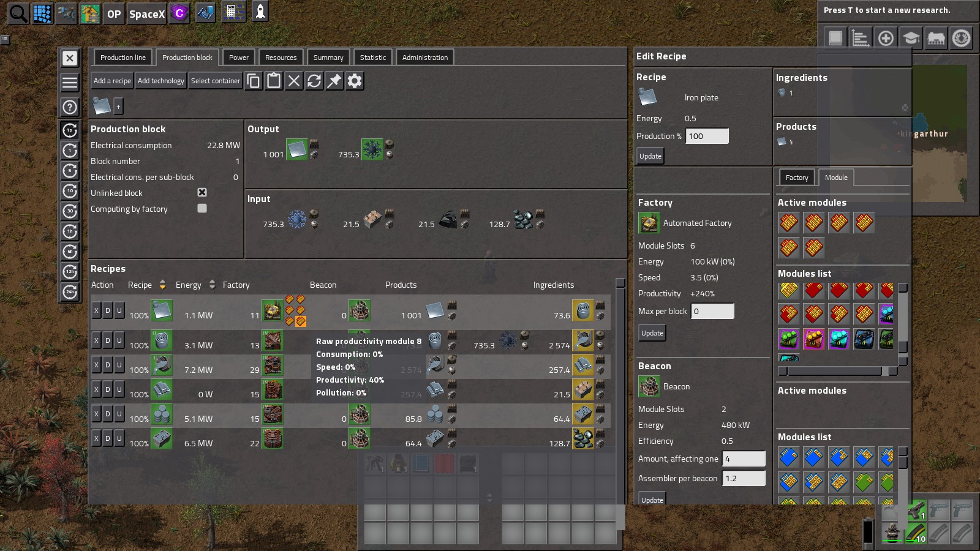Switch to the Power tab

tap(238, 58)
